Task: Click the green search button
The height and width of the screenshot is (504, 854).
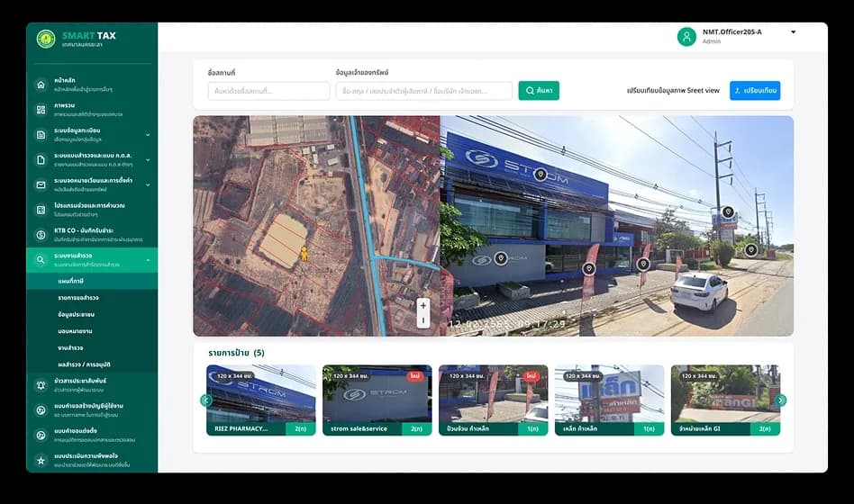Action: [539, 90]
